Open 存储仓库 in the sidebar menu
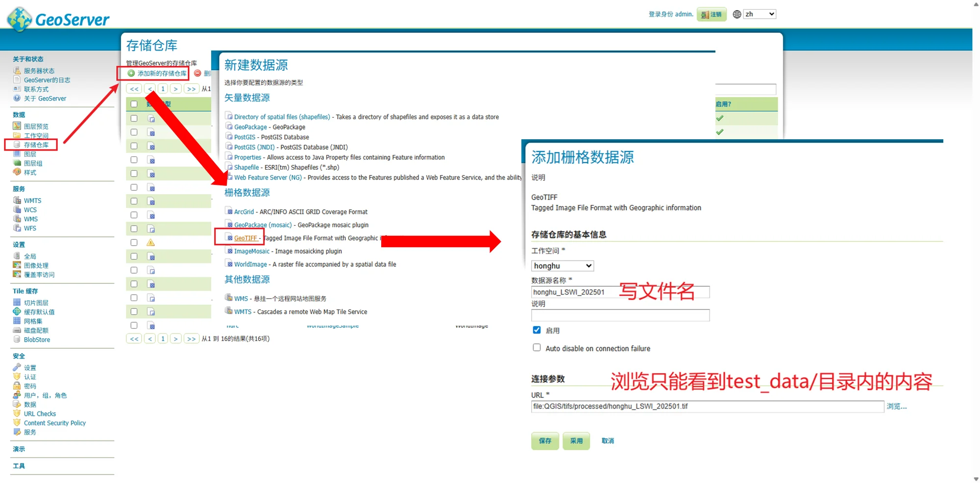Screen dimensions: 980x483 [x=36, y=145]
